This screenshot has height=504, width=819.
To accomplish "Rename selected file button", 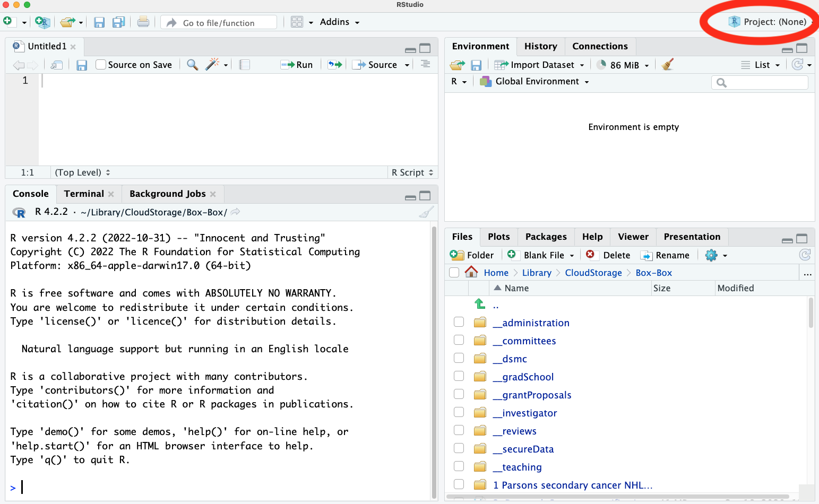I will (665, 255).
